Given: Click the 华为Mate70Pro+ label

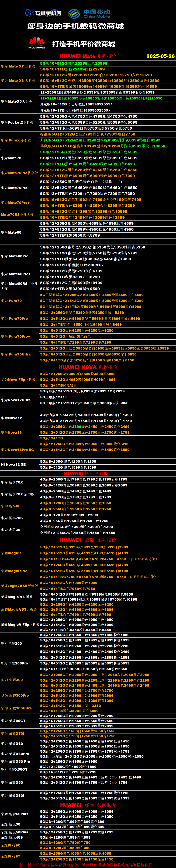Looking at the screenshot, I should (15, 202).
